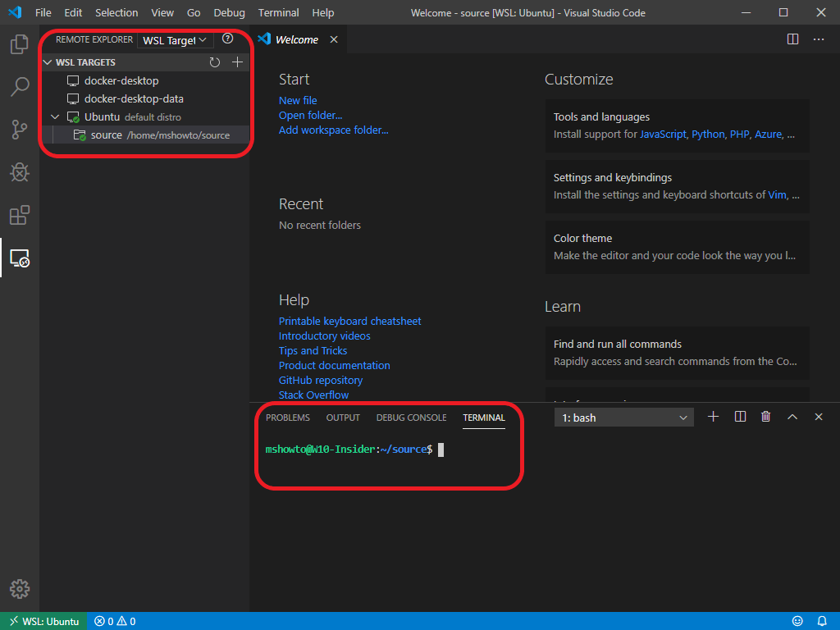Split the editor to the right
This screenshot has height=630, width=840.
(x=793, y=39)
